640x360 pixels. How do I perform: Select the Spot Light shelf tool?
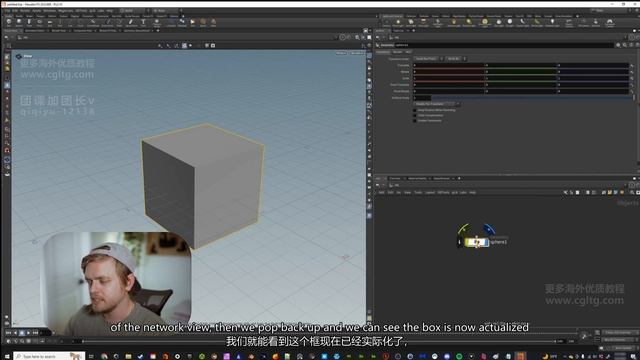pos(411,23)
